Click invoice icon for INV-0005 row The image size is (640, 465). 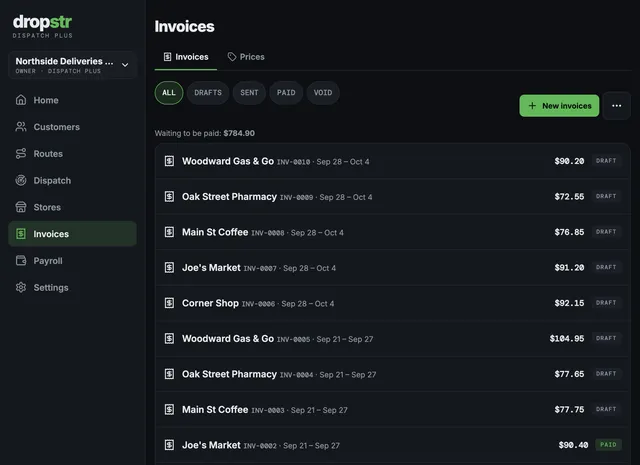point(169,338)
